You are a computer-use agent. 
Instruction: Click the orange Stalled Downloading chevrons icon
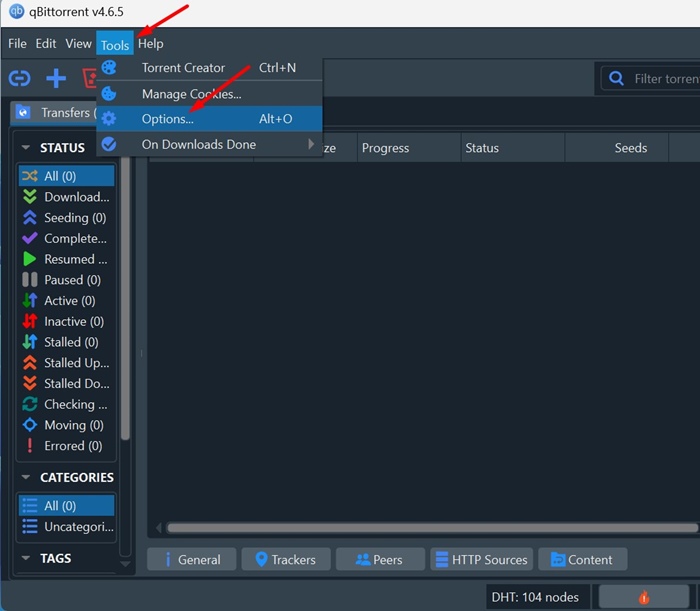point(30,383)
